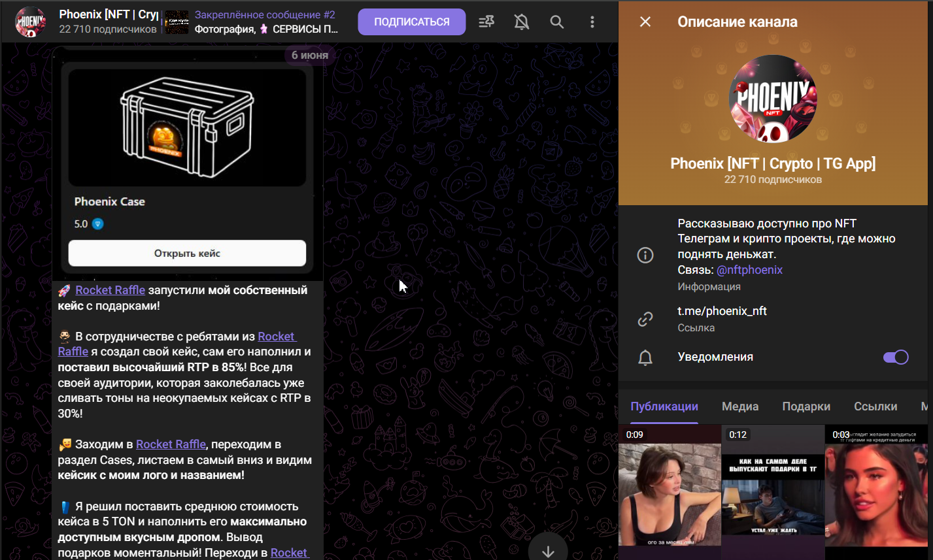Open Rocket Raffle link next to rocket emoji
Viewport: 933px width, 560px height.
(110, 290)
